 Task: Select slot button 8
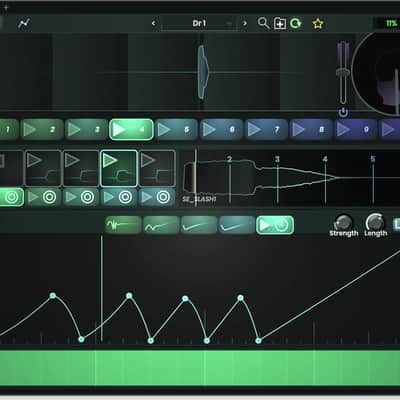coord(311,129)
